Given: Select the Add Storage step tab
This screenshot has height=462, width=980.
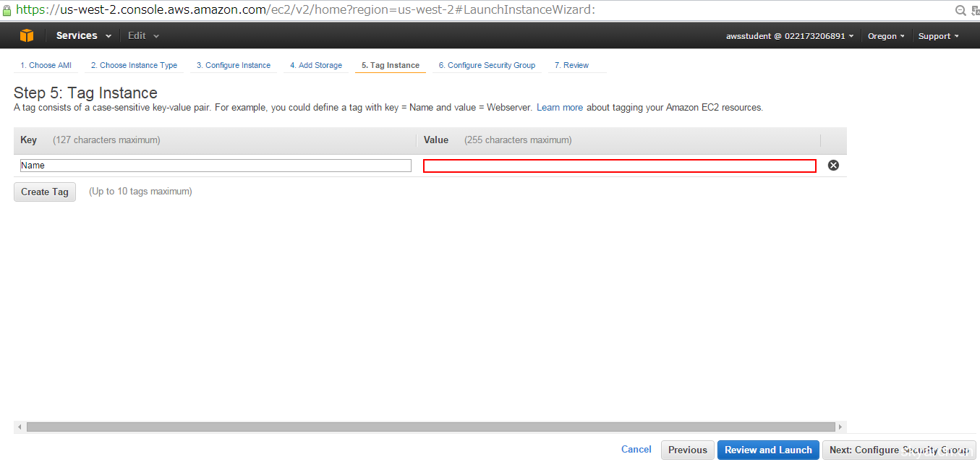Looking at the screenshot, I should [316, 65].
